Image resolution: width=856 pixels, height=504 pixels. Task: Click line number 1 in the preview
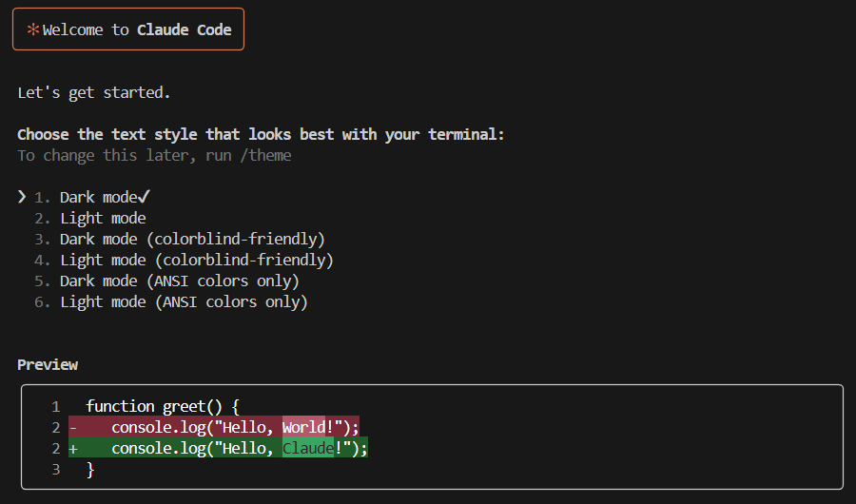(x=56, y=407)
